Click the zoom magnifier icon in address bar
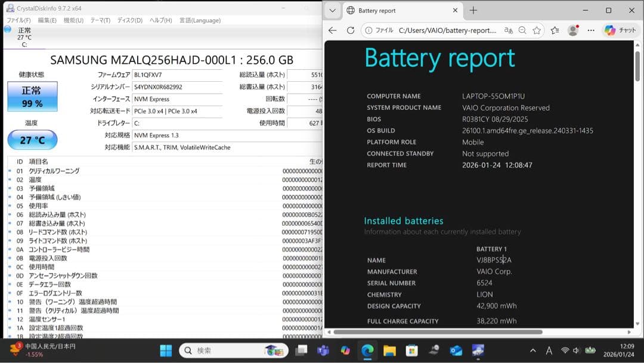This screenshot has width=644, height=363. click(522, 30)
